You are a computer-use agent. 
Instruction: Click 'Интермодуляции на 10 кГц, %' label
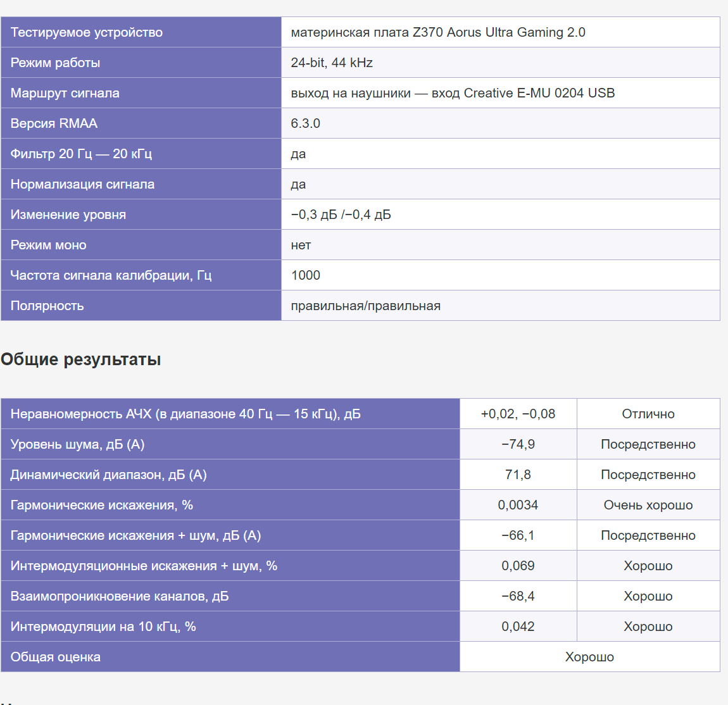point(103,627)
